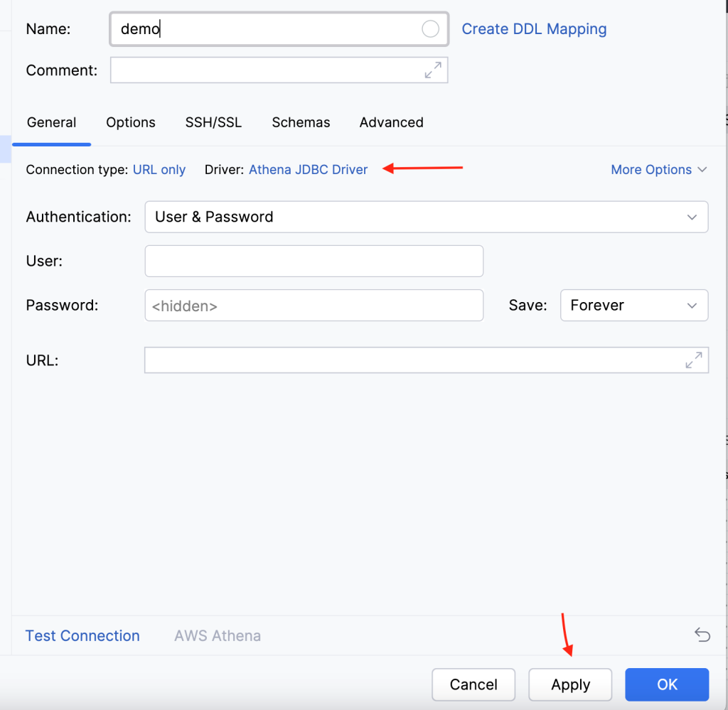
Task: Open the More Options dropdown
Action: point(658,169)
